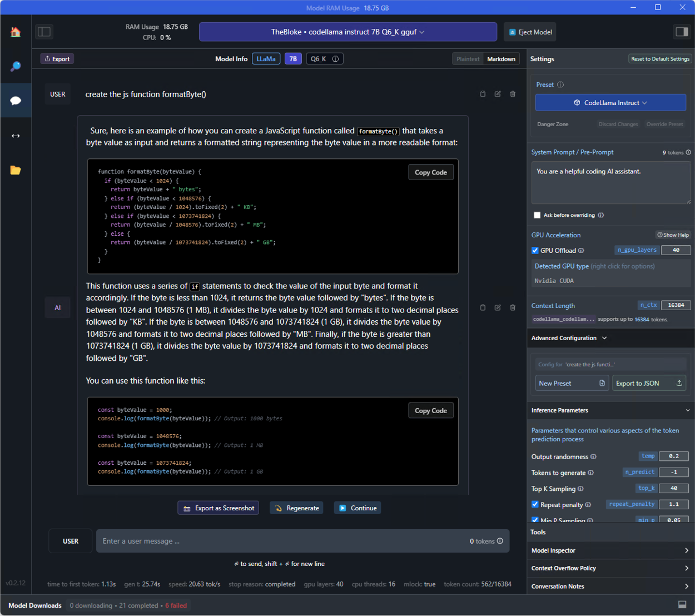The image size is (695, 616).
Task: Click the USER role switch button
Action: 71,541
